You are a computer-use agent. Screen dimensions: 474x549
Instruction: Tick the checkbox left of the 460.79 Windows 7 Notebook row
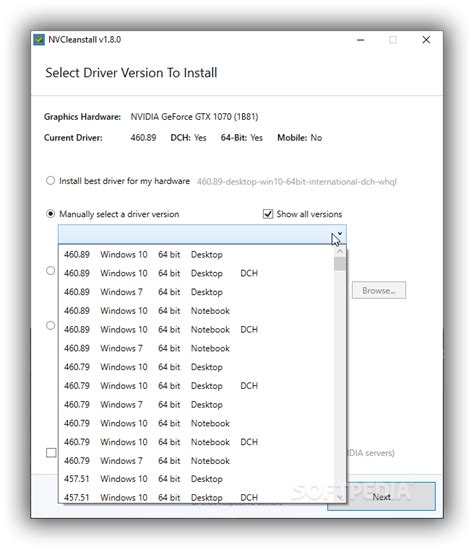click(x=51, y=453)
